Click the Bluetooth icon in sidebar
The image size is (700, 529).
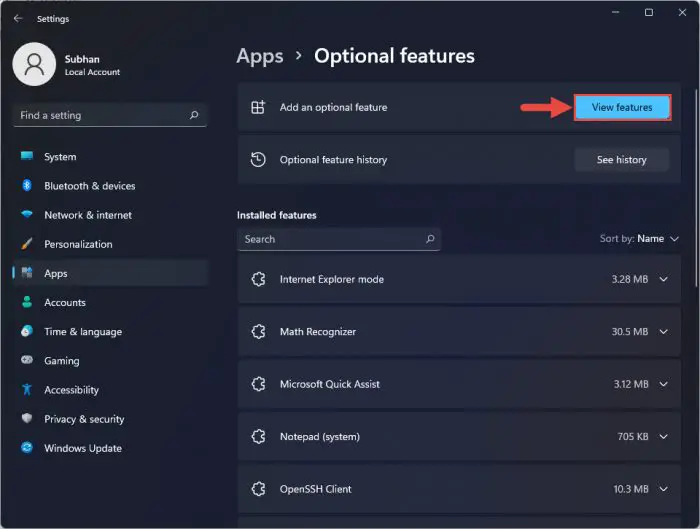click(27, 185)
